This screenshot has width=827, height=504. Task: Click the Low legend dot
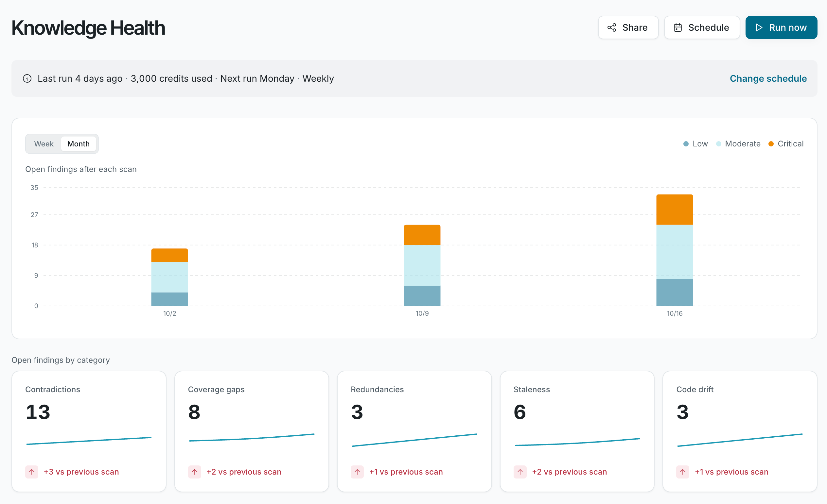[686, 144]
